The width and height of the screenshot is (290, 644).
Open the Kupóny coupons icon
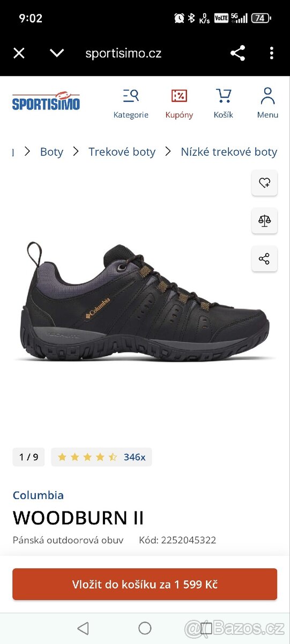point(179,103)
